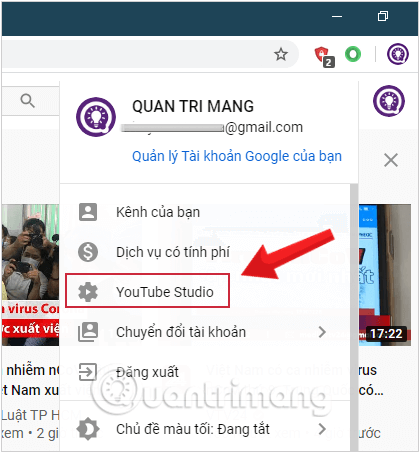The width and height of the screenshot is (420, 453).
Task: Click the @gmail.com email address
Action: coord(212,128)
